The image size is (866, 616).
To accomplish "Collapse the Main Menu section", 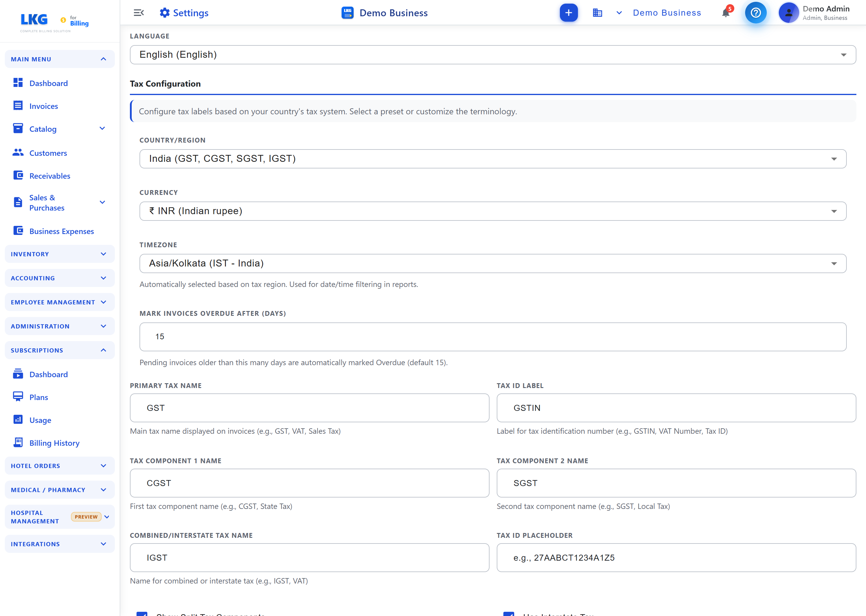I will pyautogui.click(x=60, y=59).
